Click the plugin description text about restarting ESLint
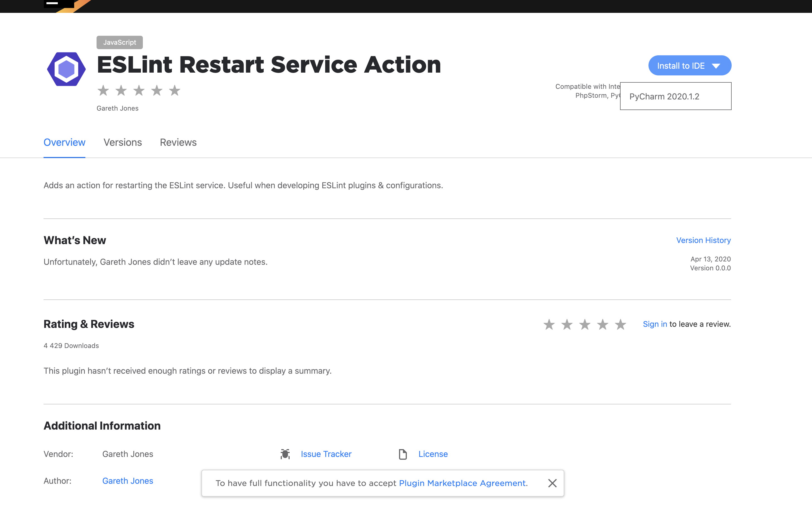The image size is (812, 510). point(243,185)
